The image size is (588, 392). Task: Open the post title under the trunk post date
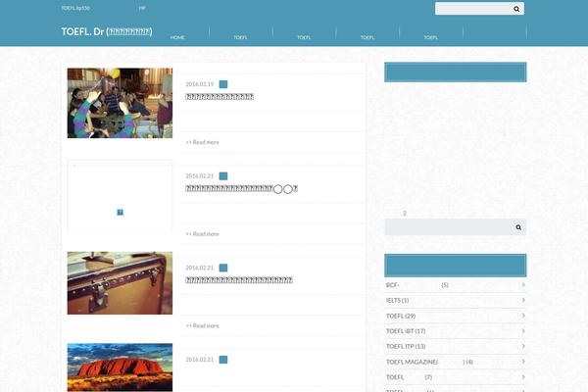[239, 280]
